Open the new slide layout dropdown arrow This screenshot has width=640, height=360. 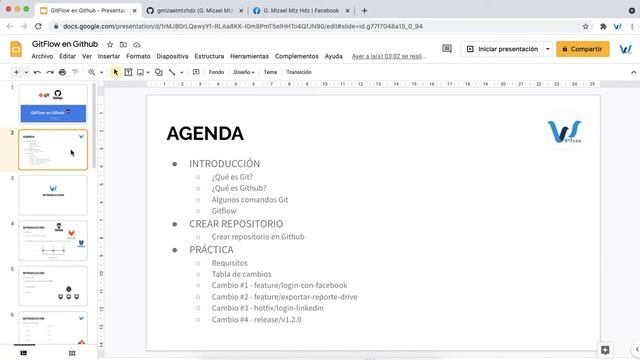[x=26, y=72]
